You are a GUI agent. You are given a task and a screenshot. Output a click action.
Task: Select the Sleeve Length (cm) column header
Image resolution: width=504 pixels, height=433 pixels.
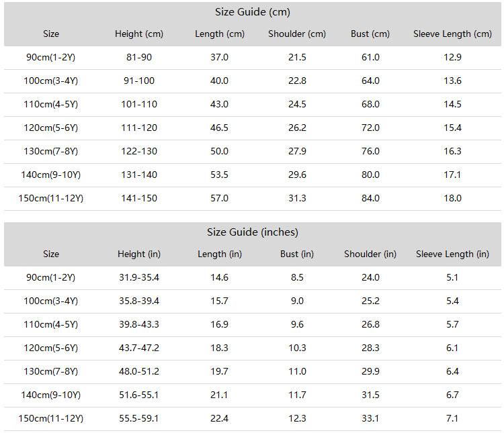click(452, 34)
